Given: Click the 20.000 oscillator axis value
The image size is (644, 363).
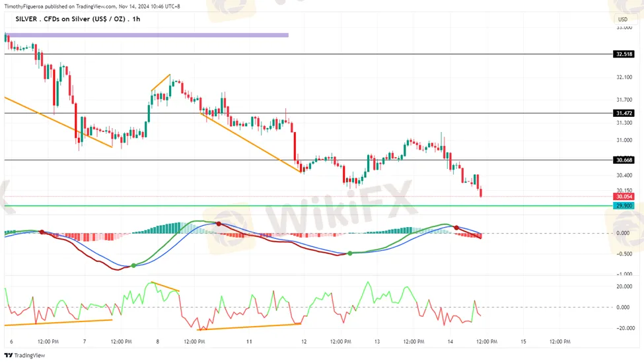Looking at the screenshot, I should [623, 286].
